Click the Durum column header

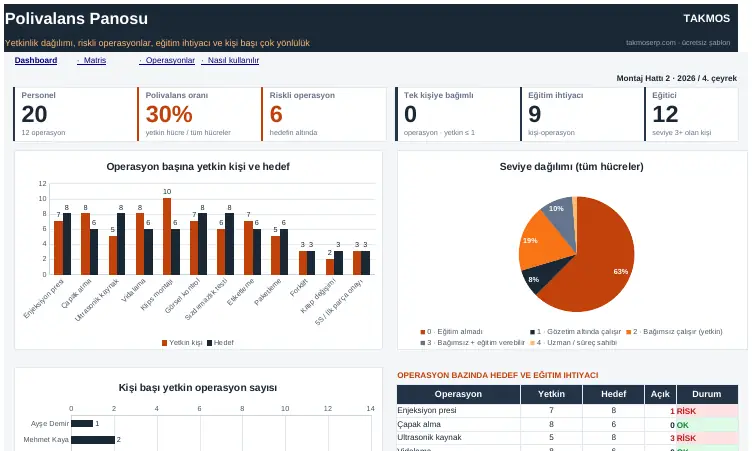click(x=707, y=394)
